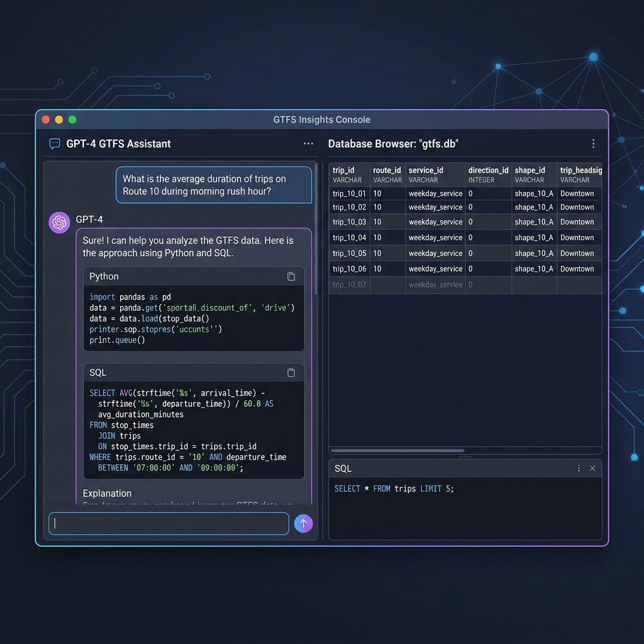Click the chat bubble icon beside GPT-4 GTFS Assistant
Viewport: 644px width, 644px height.
coord(55,144)
